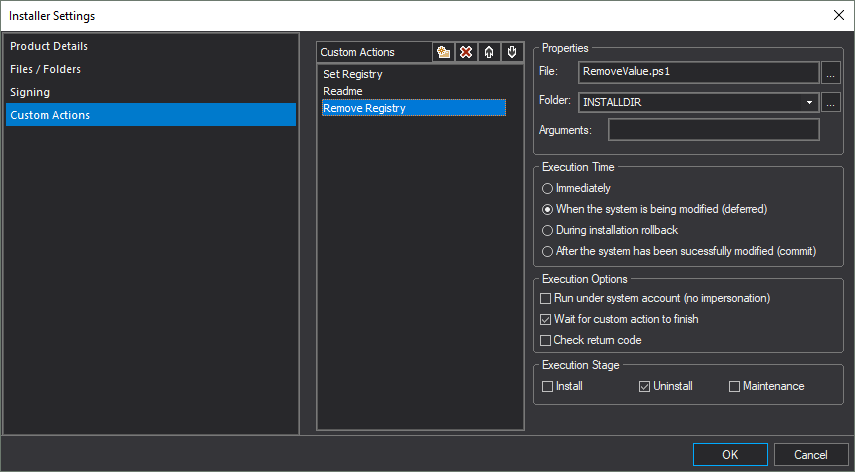Open the Product Details section
Image resolution: width=855 pixels, height=472 pixels.
point(151,46)
